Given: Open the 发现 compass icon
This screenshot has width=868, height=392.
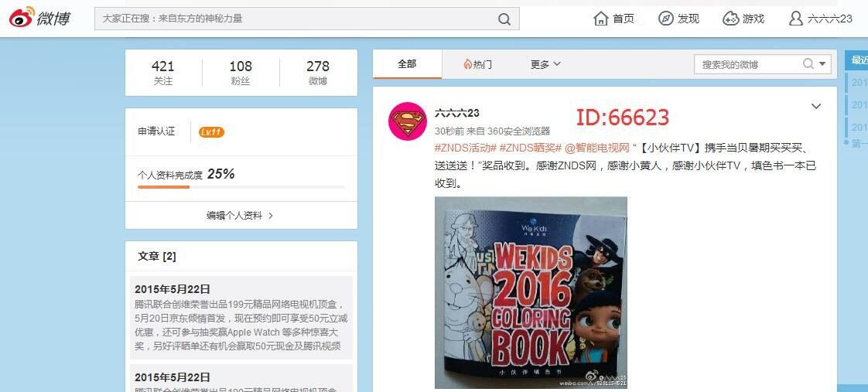Looking at the screenshot, I should (x=666, y=19).
